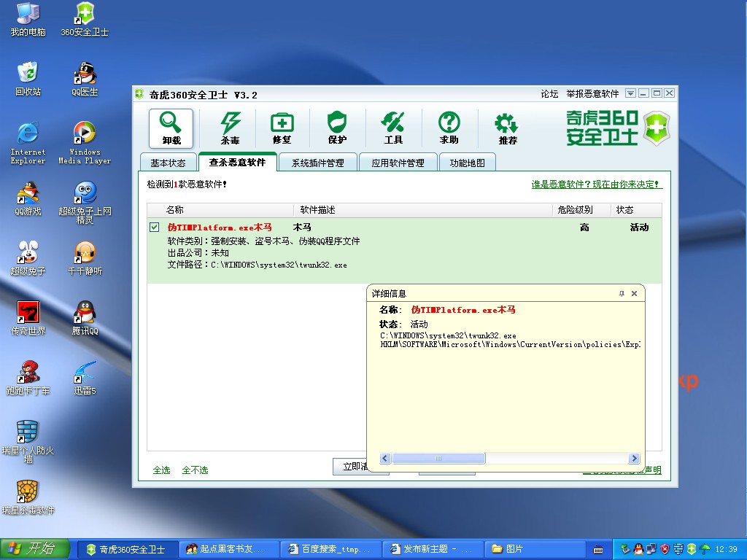The width and height of the screenshot is (747, 560).
Task: Click 举报恶意软件 report link
Action: tap(592, 94)
